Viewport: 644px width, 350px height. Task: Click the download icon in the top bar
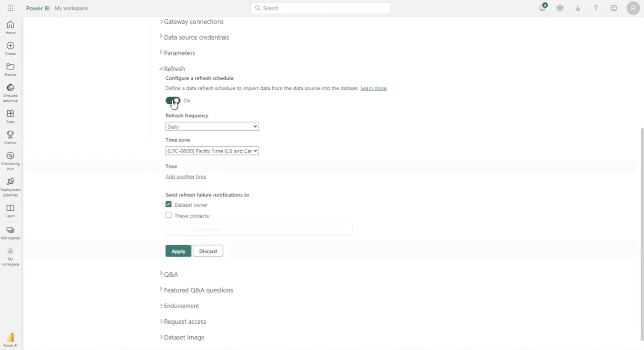(x=578, y=8)
